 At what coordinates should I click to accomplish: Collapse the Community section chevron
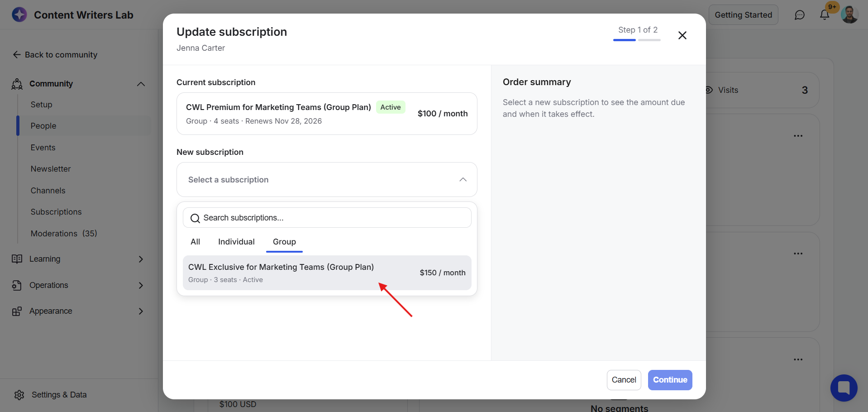click(141, 84)
